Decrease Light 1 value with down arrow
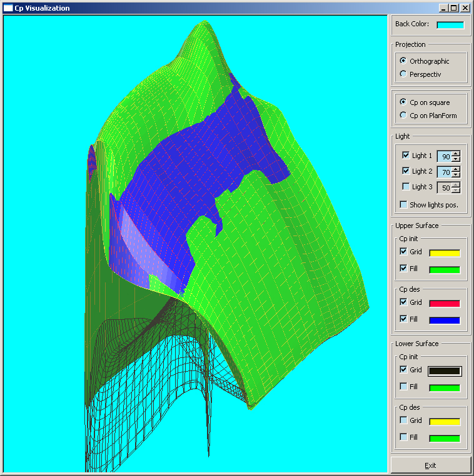This screenshot has height=476, width=474. (x=456, y=159)
